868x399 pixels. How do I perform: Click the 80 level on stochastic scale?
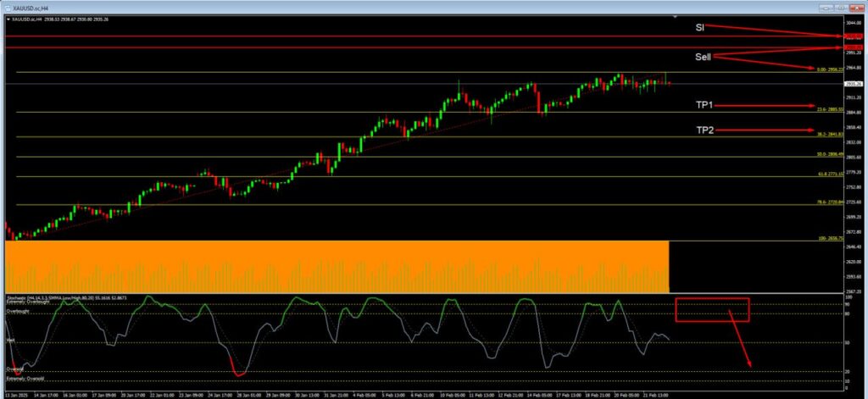coord(848,313)
